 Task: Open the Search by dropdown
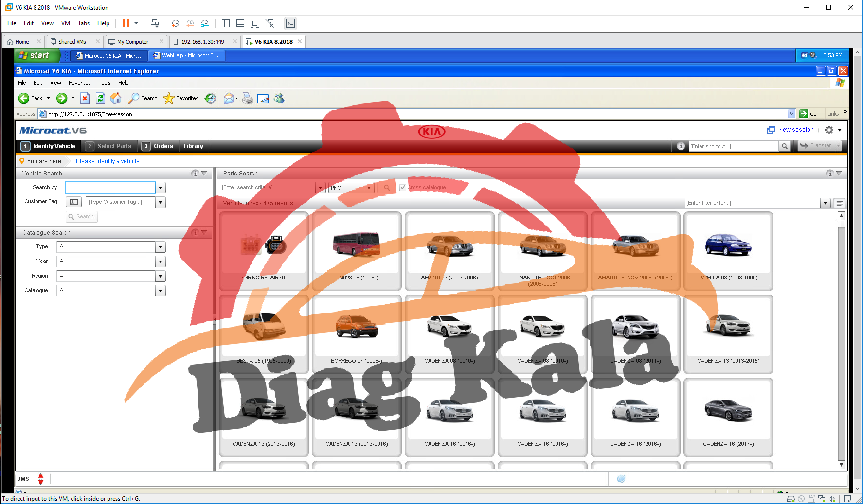coord(161,188)
